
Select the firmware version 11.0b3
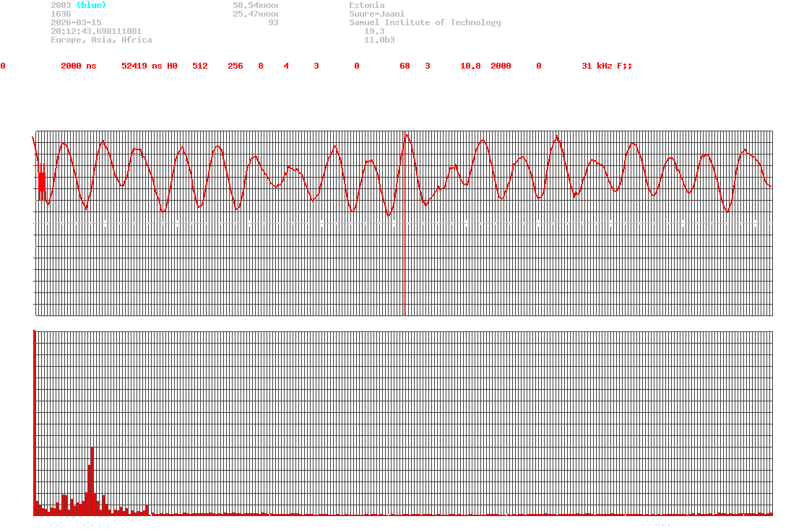(379, 40)
